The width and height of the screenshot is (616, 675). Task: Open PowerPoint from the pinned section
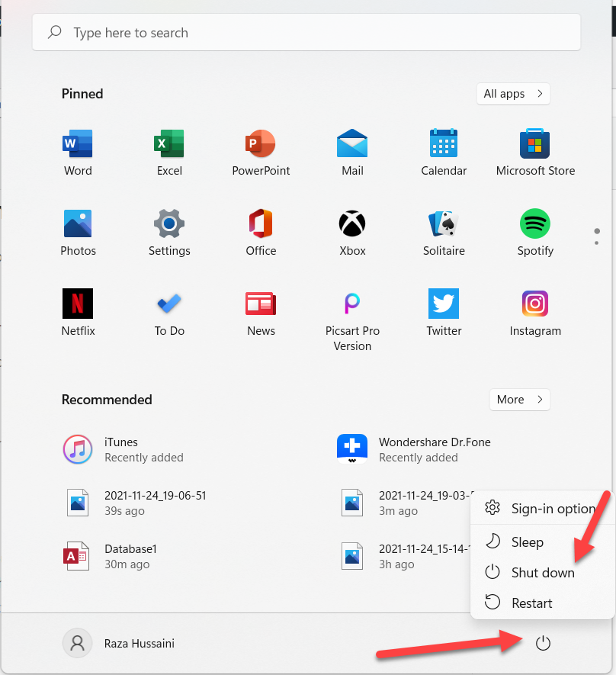(261, 153)
